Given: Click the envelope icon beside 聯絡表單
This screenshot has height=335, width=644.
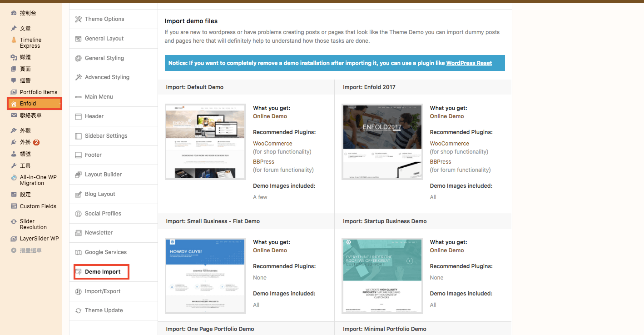Looking at the screenshot, I should click(14, 115).
